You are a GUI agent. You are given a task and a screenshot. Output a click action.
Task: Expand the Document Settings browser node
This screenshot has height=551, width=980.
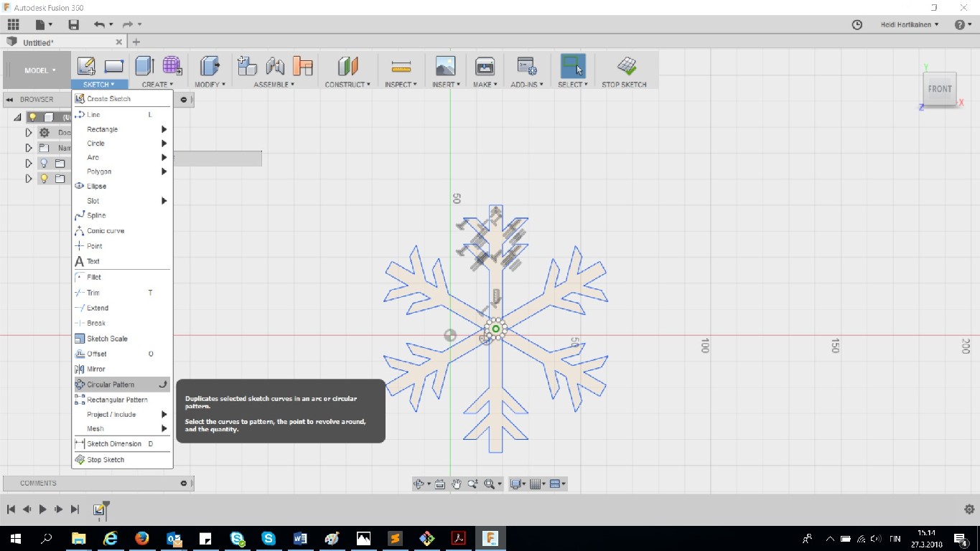tap(29, 133)
